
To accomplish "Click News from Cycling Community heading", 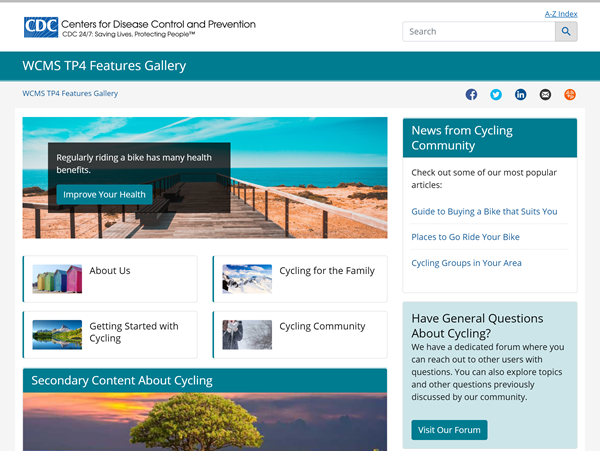I will click(462, 138).
